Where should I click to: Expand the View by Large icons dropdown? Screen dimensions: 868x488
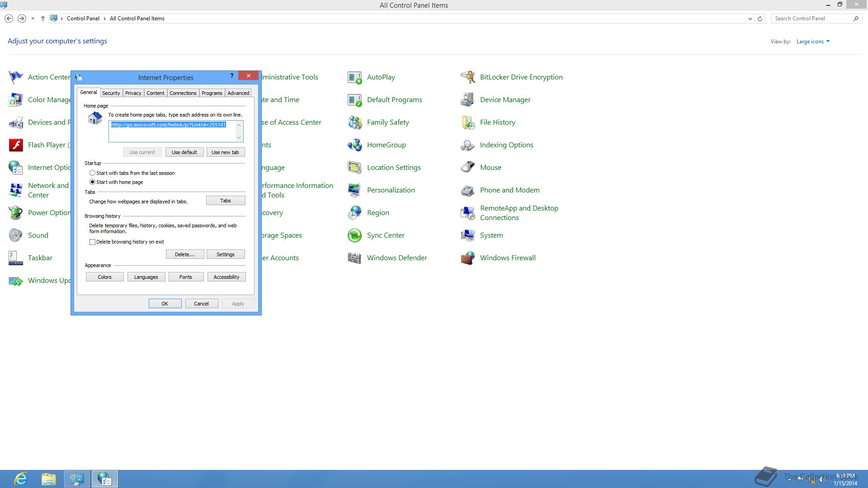tap(813, 42)
